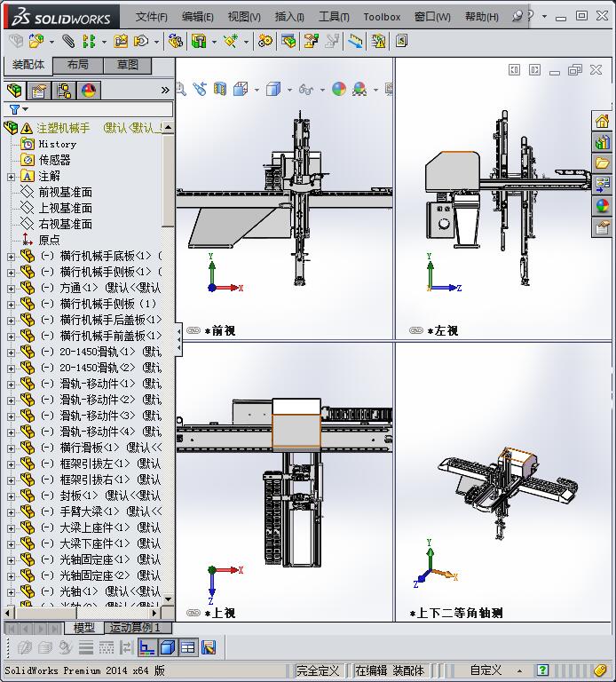Switch to the 草图 tab
Viewport: 616px width, 682px height.
coord(128,65)
